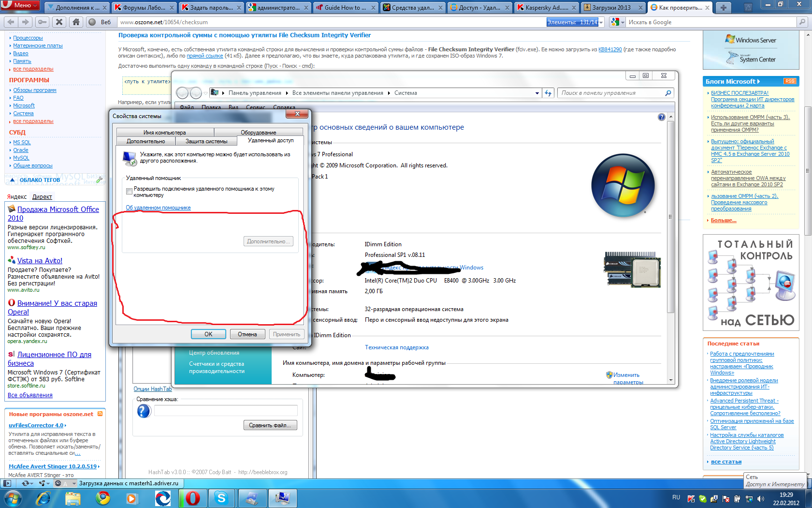Expand the arrow after Все элементы панели управления
This screenshot has height=508, width=812.
click(389, 93)
